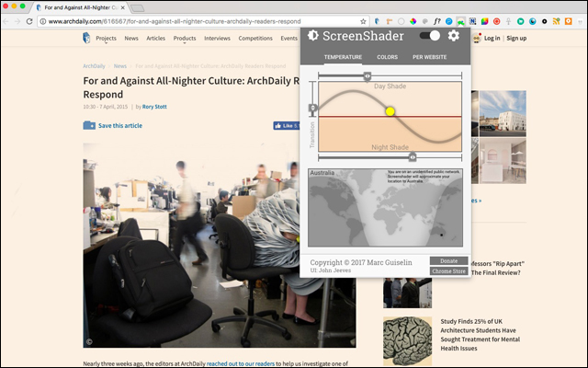This screenshot has height=368, width=588.
Task: Toggle ScreenShader on/off switch
Action: click(429, 36)
